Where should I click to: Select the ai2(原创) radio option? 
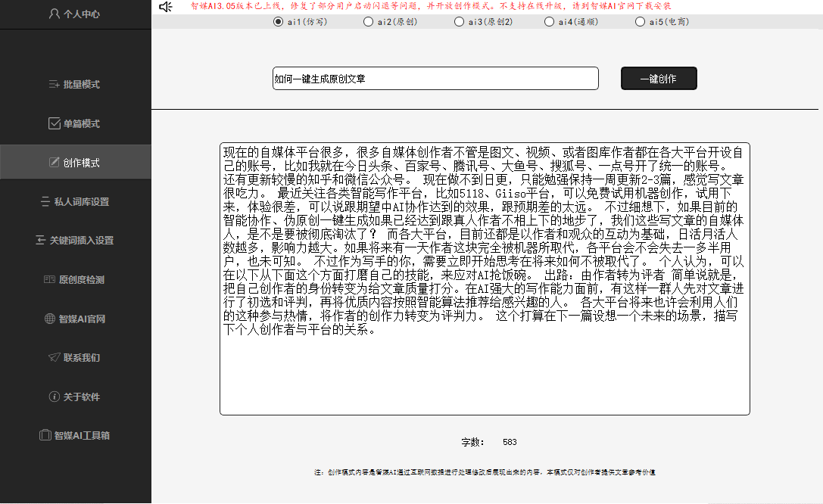(x=369, y=22)
